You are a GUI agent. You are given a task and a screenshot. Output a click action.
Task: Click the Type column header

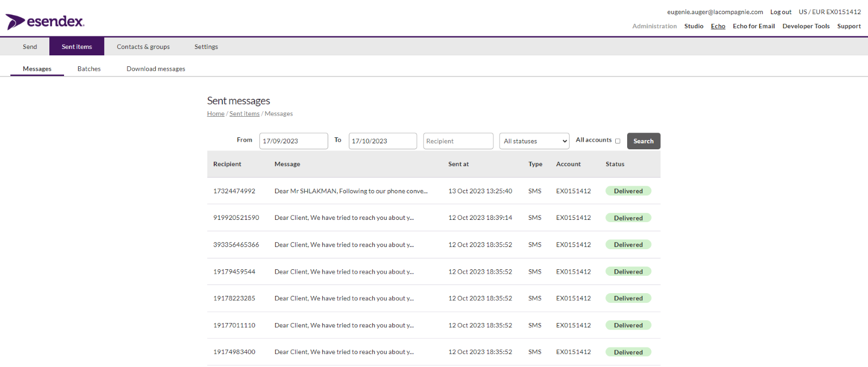(x=535, y=164)
